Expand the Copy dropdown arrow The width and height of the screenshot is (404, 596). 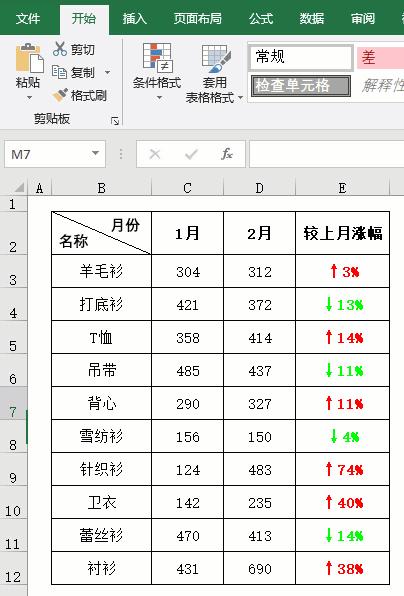[x=108, y=72]
